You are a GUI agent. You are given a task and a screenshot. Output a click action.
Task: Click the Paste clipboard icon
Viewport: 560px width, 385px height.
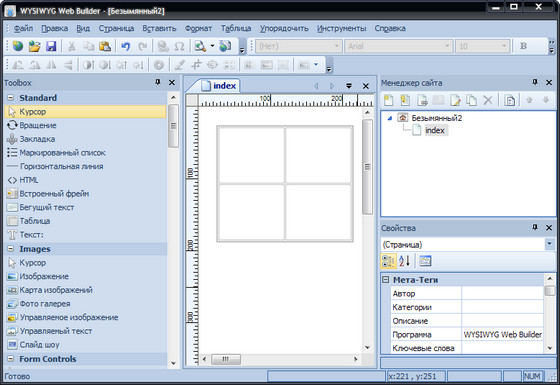click(105, 46)
